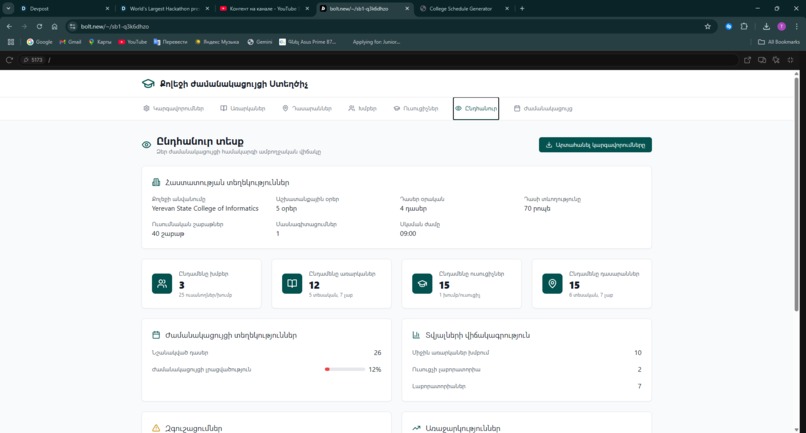806x433 pixels.
Task: Go back with the browser back arrow
Action: pos(9,26)
